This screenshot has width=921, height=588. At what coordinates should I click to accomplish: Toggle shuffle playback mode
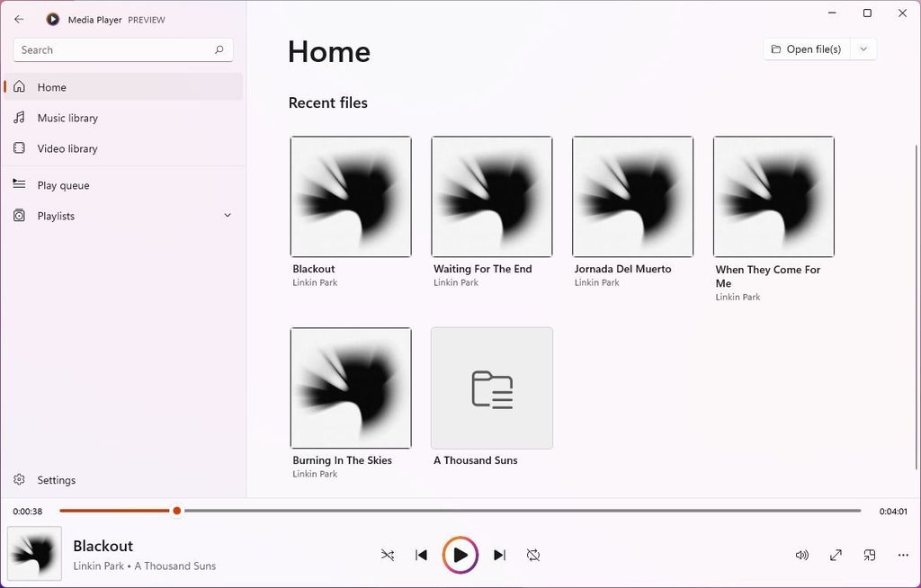coord(388,555)
